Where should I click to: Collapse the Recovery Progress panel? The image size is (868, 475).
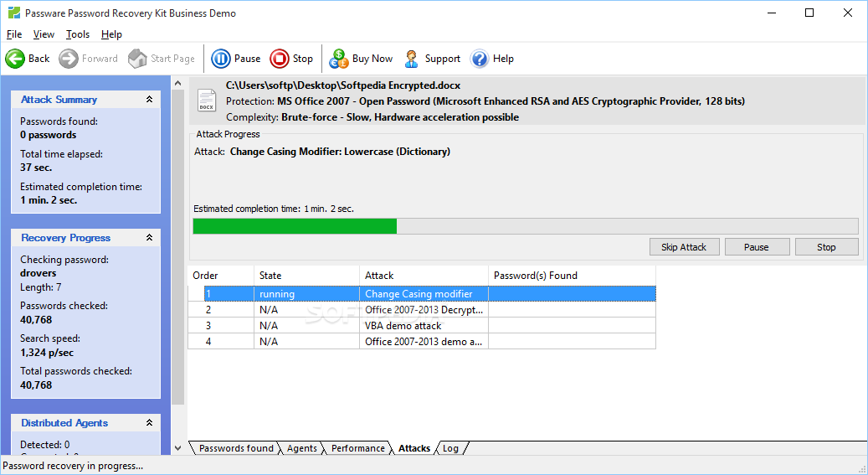149,237
